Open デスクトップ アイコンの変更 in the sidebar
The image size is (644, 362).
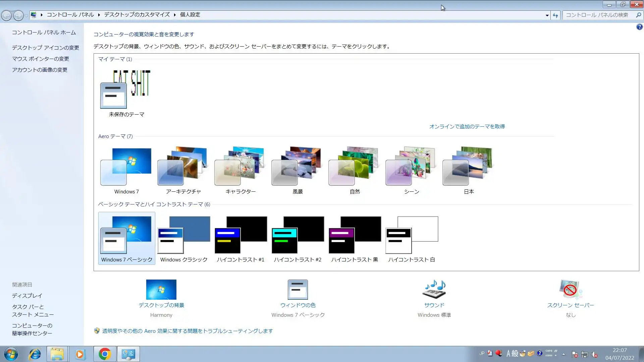pyautogui.click(x=46, y=48)
